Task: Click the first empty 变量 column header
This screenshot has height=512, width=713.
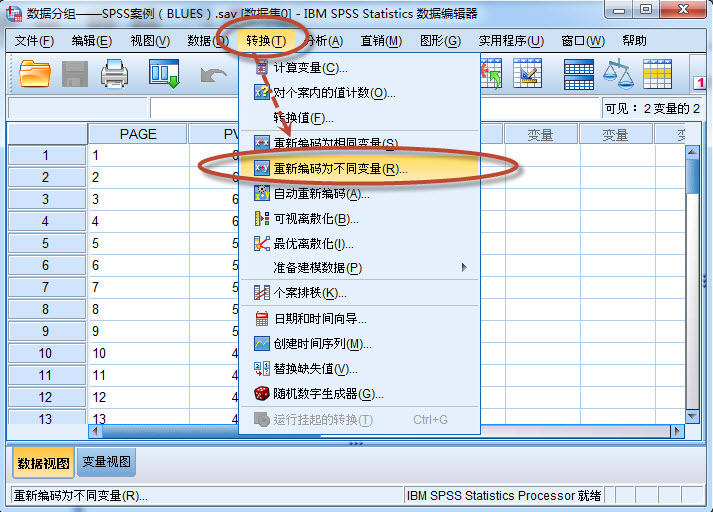Action: pos(540,135)
